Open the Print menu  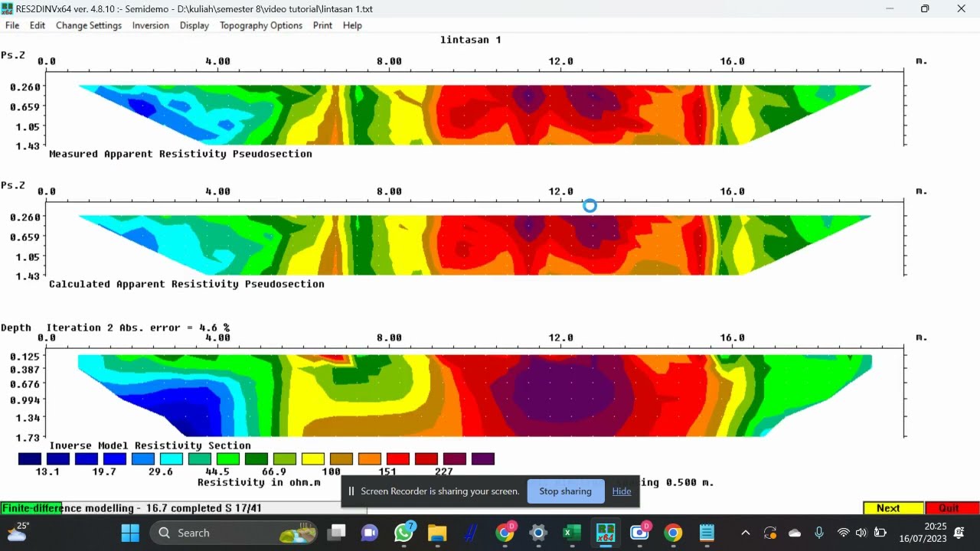[322, 25]
